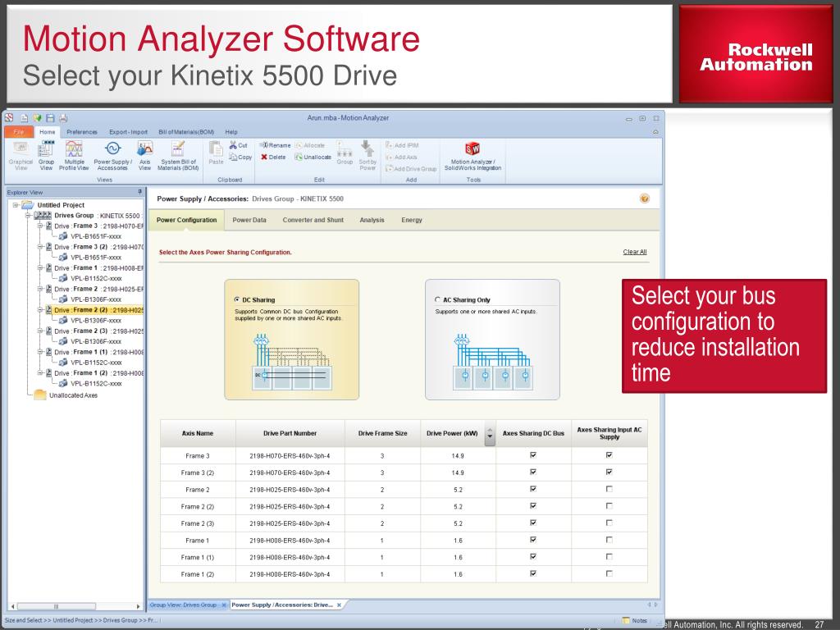
Task: Click the Allocate ribbon command
Action: pyautogui.click(x=310, y=145)
